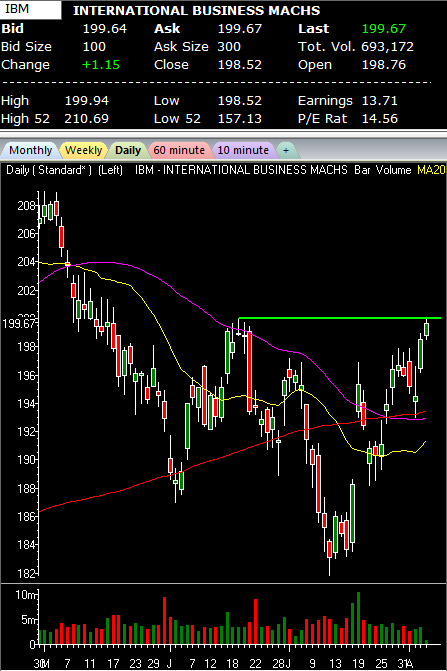447x671 pixels.
Task: Click the IBM ticker symbol field
Action: click(x=31, y=9)
